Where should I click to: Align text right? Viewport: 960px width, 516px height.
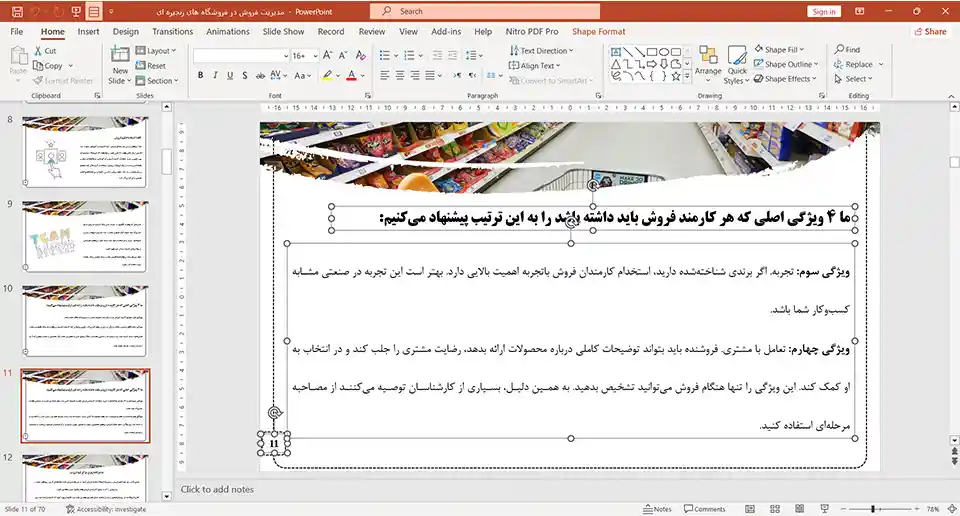point(415,75)
